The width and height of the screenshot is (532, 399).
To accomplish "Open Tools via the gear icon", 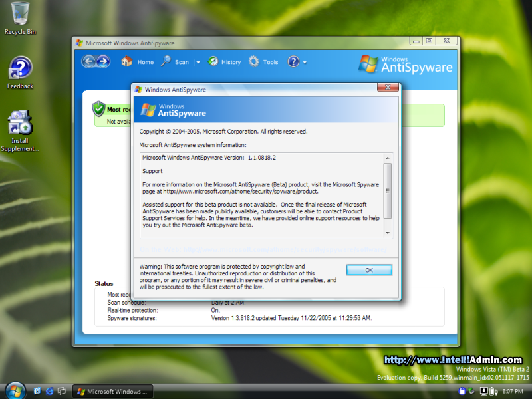I will tap(254, 61).
